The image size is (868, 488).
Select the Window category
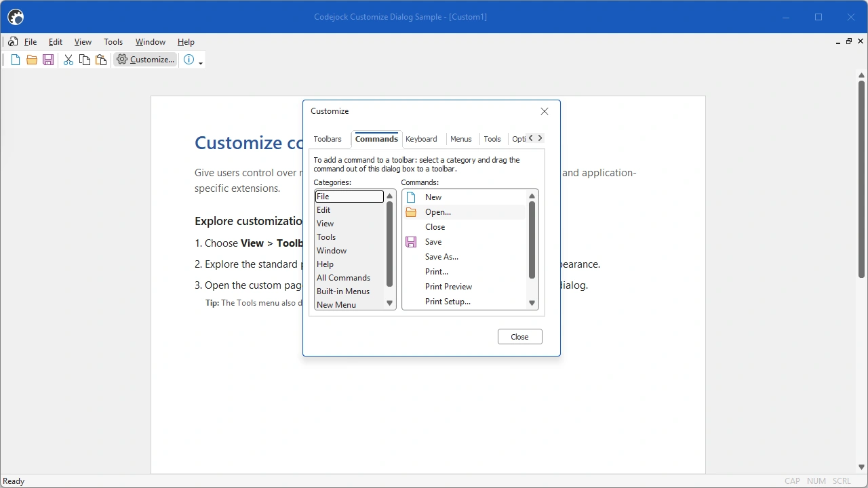point(349,251)
